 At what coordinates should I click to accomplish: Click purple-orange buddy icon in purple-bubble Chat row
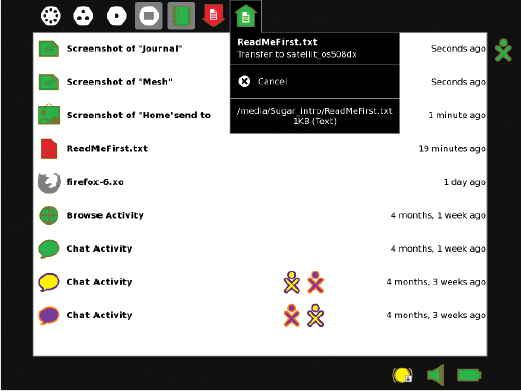292,315
